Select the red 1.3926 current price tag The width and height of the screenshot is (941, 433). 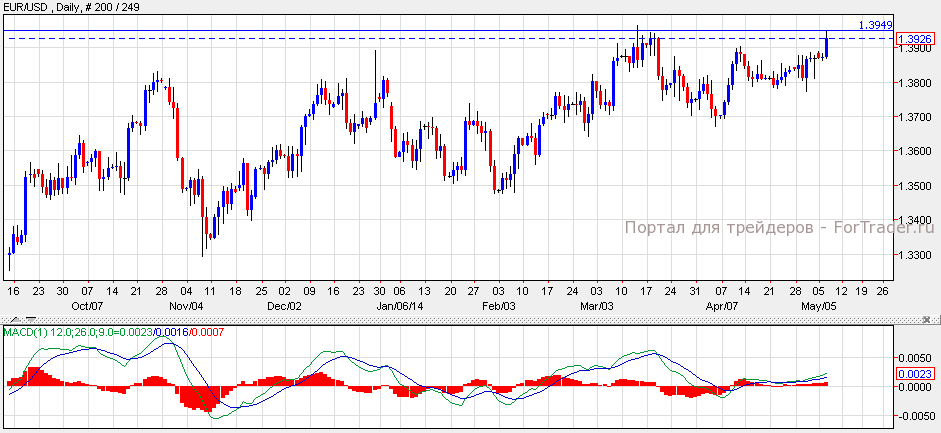(915, 39)
